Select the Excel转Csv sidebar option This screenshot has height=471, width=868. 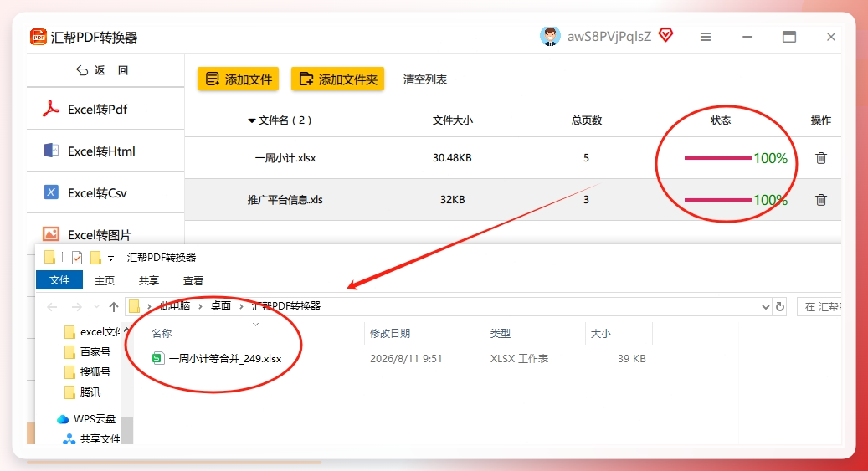(x=105, y=192)
